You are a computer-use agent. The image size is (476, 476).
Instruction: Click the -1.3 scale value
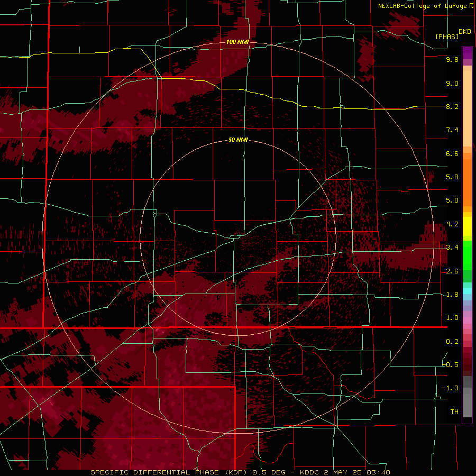451,388
